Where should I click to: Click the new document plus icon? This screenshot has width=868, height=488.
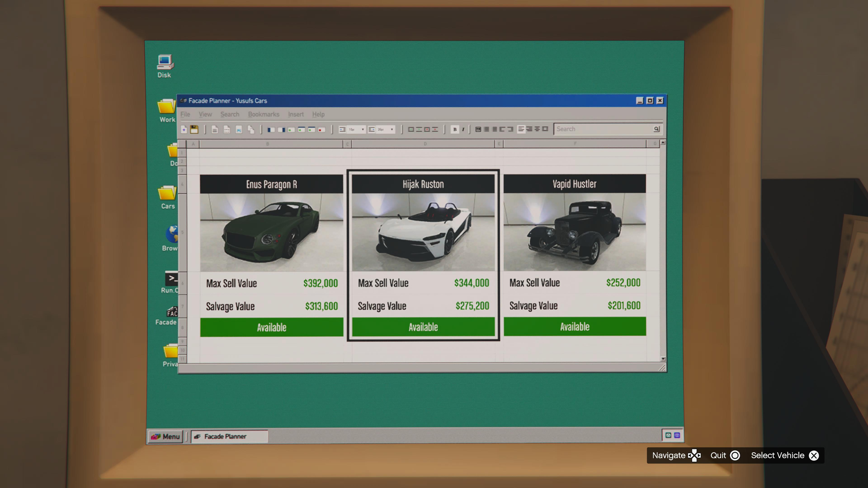[x=184, y=129]
